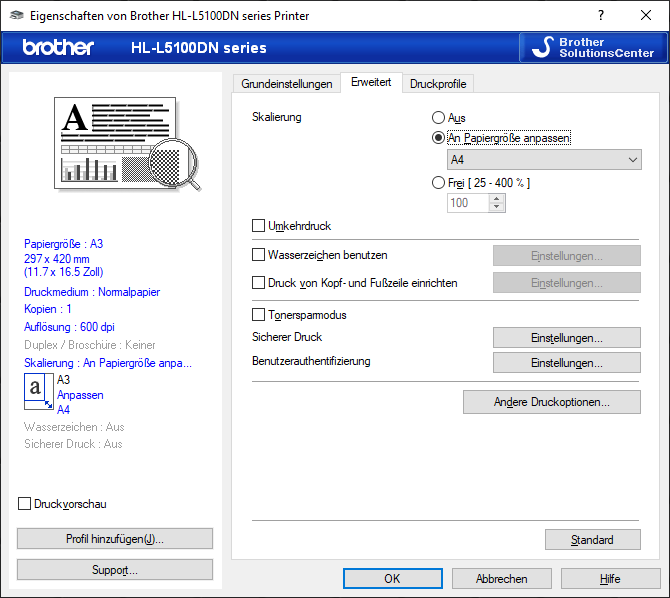670x598 pixels.
Task: Click the page preview thumbnail image
Action: coord(127,143)
